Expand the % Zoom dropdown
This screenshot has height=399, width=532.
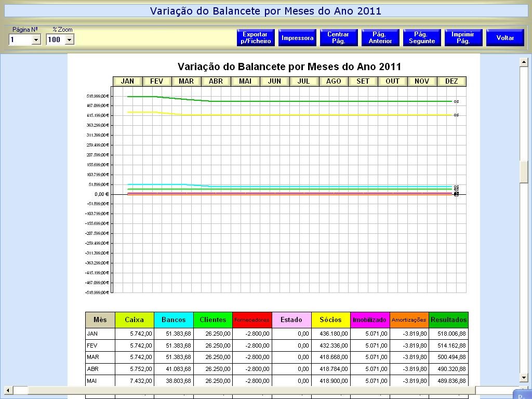click(x=70, y=40)
